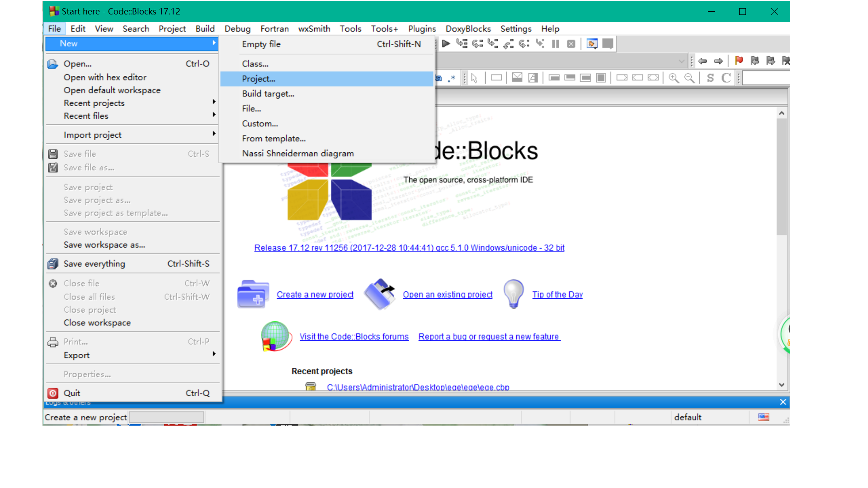Toggle bookmark with the red flag icon

click(x=739, y=61)
